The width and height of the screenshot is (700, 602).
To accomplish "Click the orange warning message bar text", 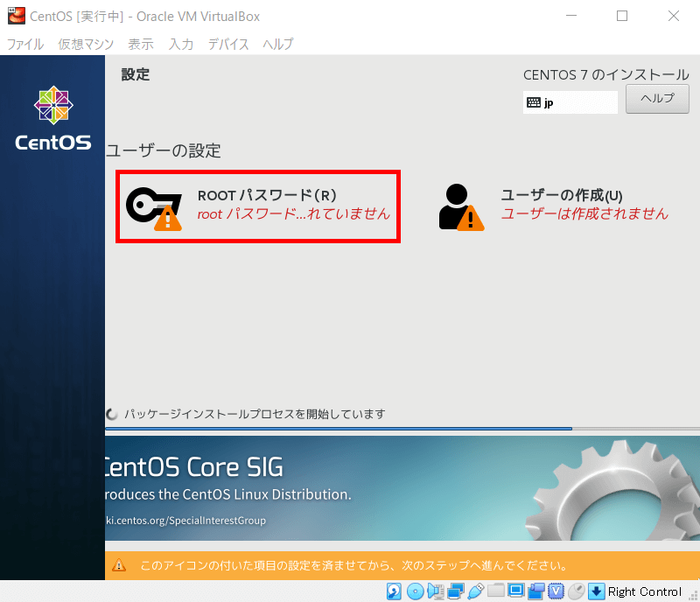I will point(353,565).
